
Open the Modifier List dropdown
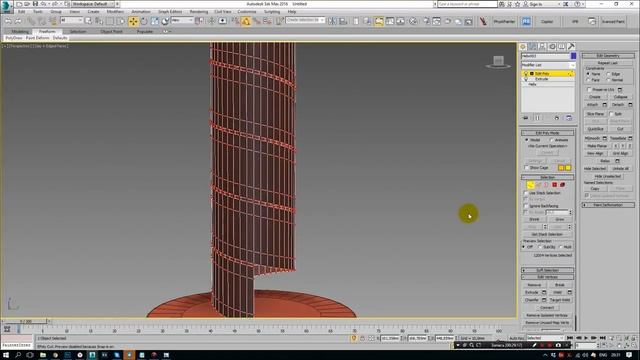click(548, 65)
